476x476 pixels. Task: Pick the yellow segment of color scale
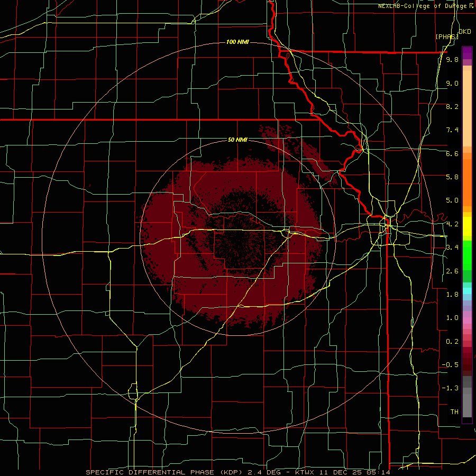tap(467, 226)
